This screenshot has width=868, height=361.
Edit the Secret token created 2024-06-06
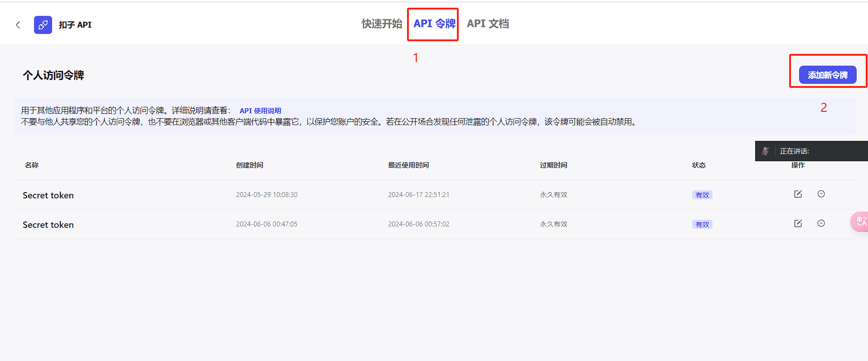(798, 223)
